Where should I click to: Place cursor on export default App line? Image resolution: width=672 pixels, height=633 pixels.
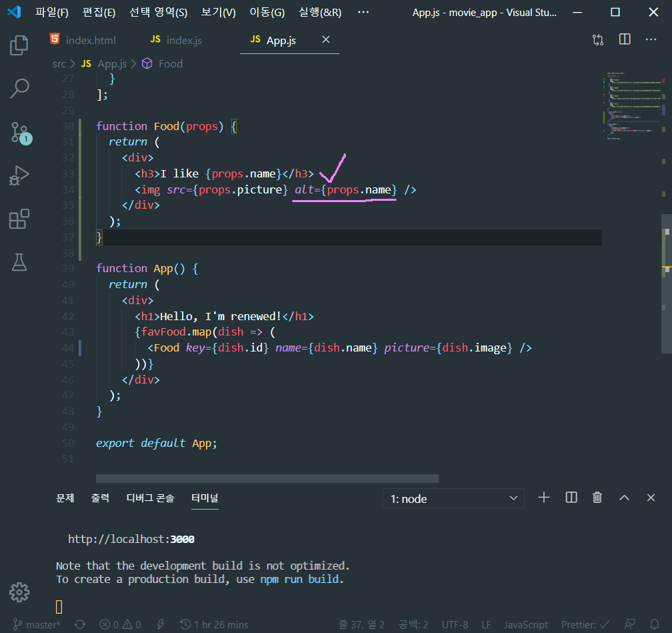pos(157,443)
